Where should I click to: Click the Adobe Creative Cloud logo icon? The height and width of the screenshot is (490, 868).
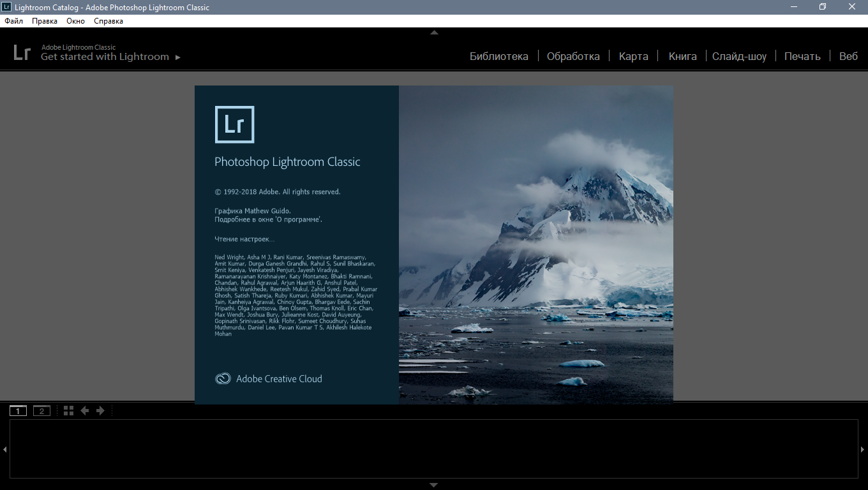pos(223,378)
